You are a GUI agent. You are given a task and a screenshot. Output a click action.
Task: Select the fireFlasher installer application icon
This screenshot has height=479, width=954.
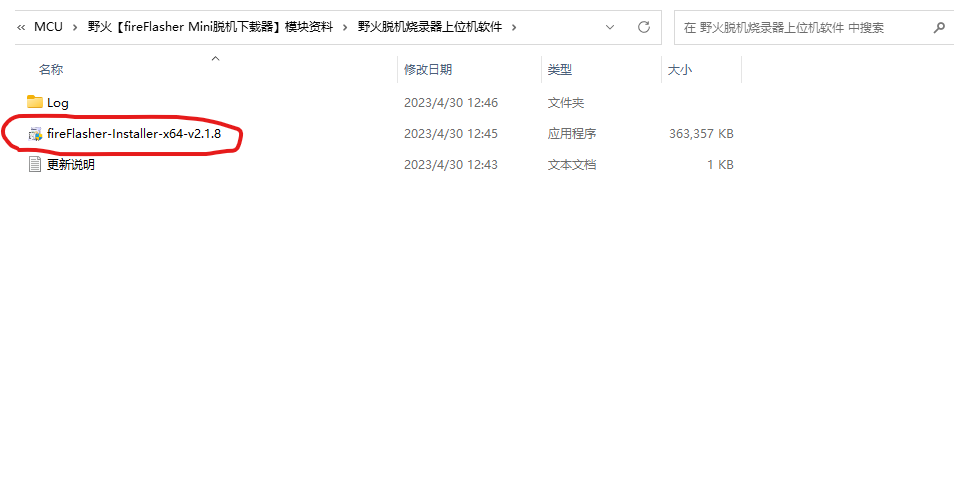click(x=35, y=134)
